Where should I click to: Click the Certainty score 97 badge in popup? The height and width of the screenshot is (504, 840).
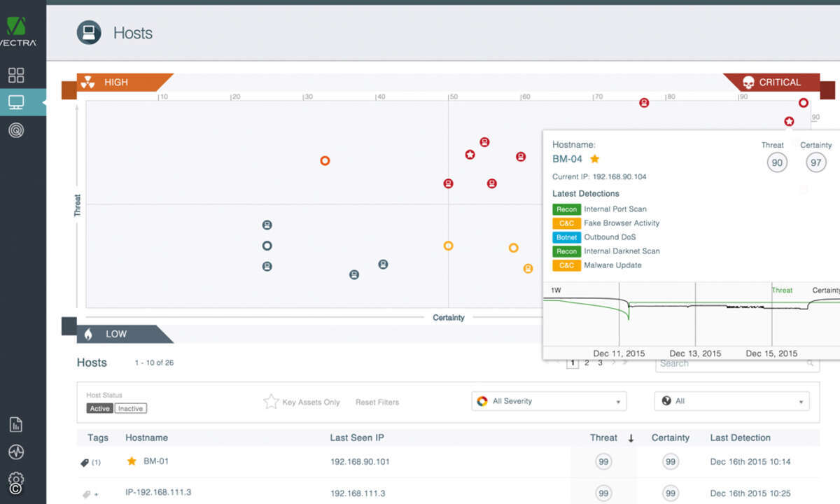click(815, 162)
